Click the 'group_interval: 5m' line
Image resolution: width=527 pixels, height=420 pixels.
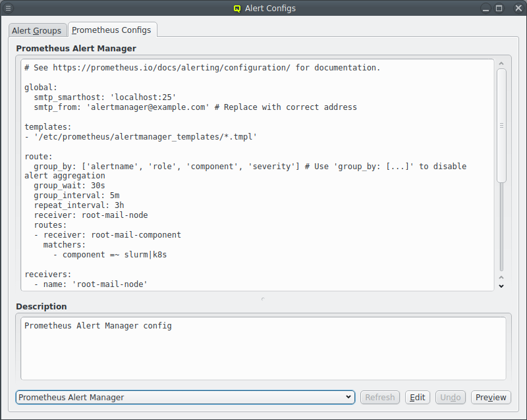[76, 196]
